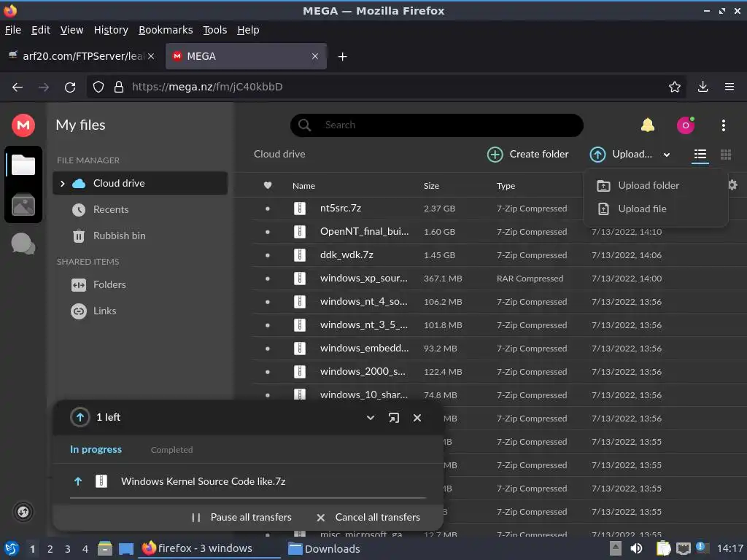Click the Upload button
The image size is (747, 560).
pos(621,155)
